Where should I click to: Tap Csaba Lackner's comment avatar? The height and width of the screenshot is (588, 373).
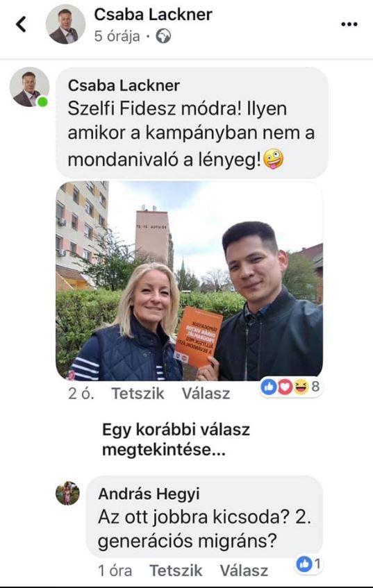pyautogui.click(x=29, y=87)
